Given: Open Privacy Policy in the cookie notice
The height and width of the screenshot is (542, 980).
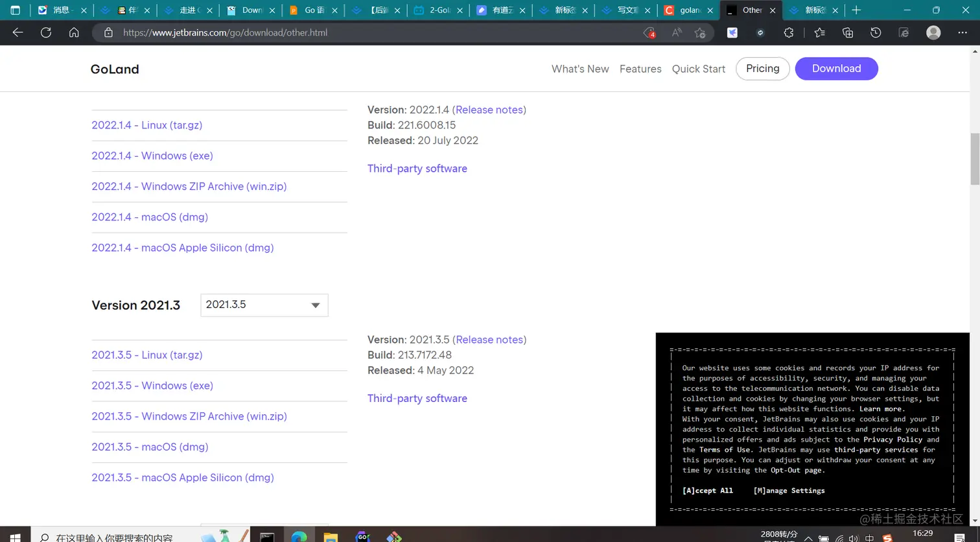Looking at the screenshot, I should click(x=892, y=440).
